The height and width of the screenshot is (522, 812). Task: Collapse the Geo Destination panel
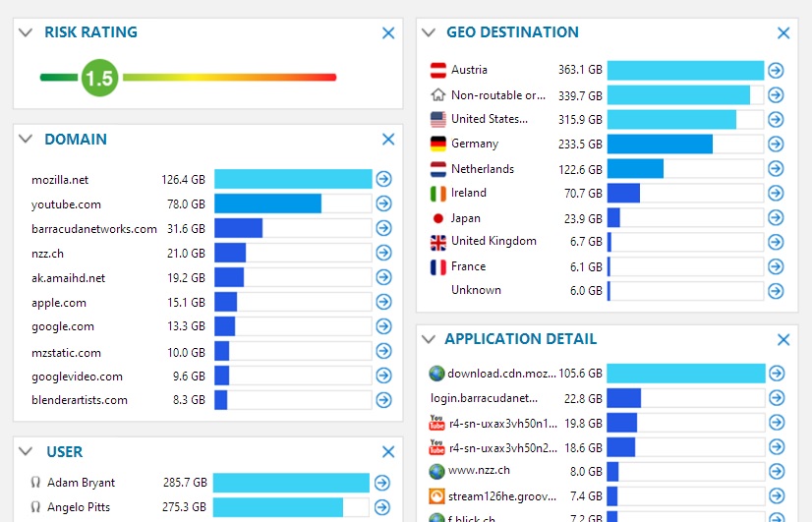click(x=429, y=32)
